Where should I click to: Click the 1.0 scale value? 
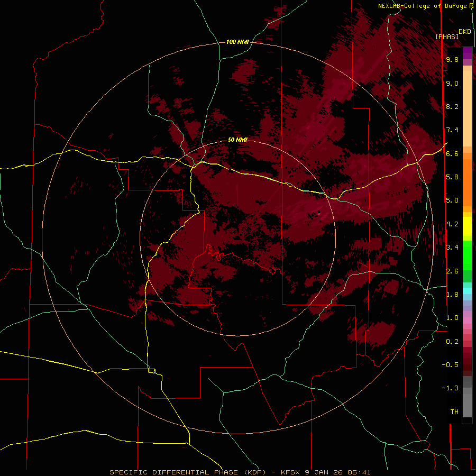[452, 318]
